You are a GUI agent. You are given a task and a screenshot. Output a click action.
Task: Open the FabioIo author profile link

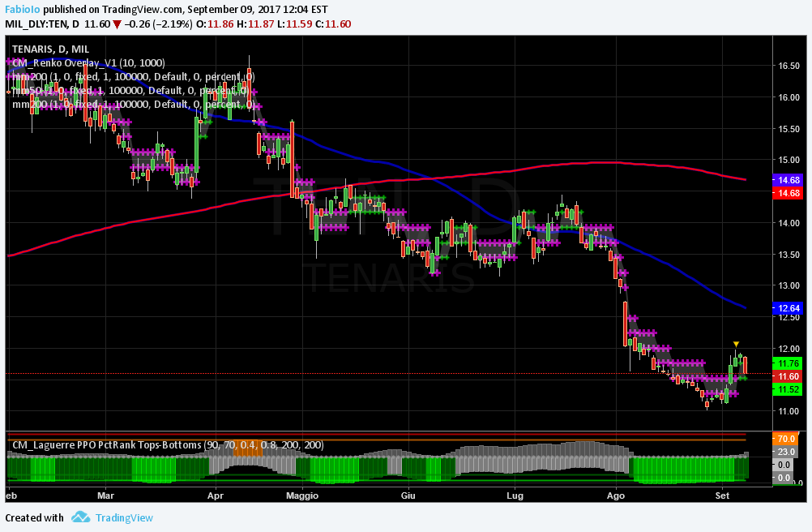[x=23, y=9]
